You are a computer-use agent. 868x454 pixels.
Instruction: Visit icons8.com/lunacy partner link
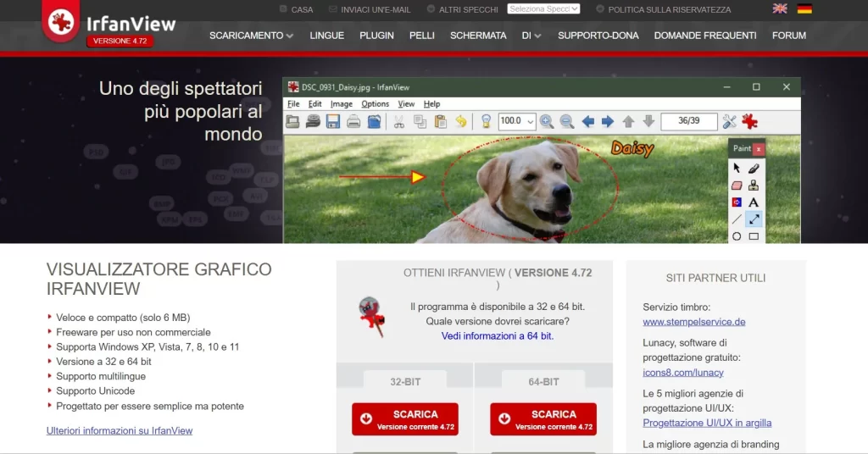click(x=683, y=373)
